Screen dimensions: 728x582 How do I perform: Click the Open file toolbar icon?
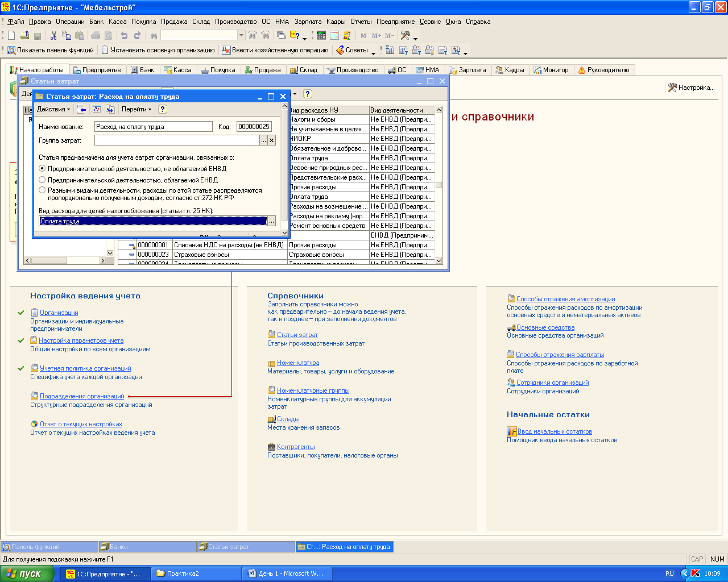tap(24, 35)
